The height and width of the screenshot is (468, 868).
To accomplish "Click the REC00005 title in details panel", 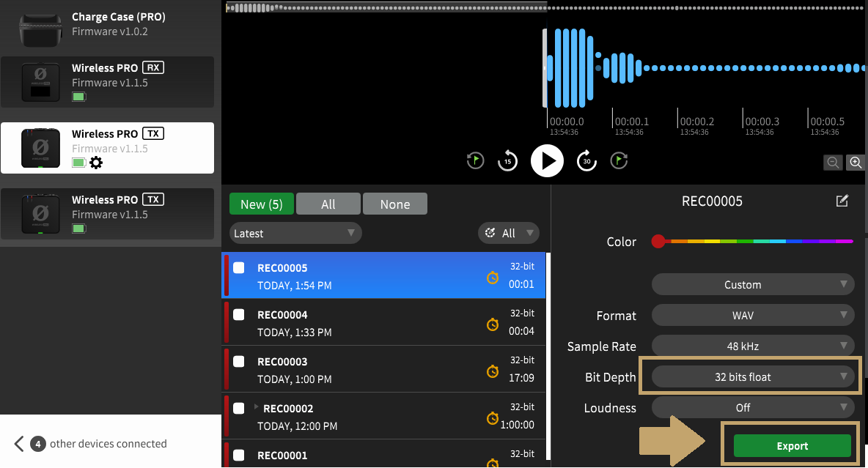I will tap(712, 201).
